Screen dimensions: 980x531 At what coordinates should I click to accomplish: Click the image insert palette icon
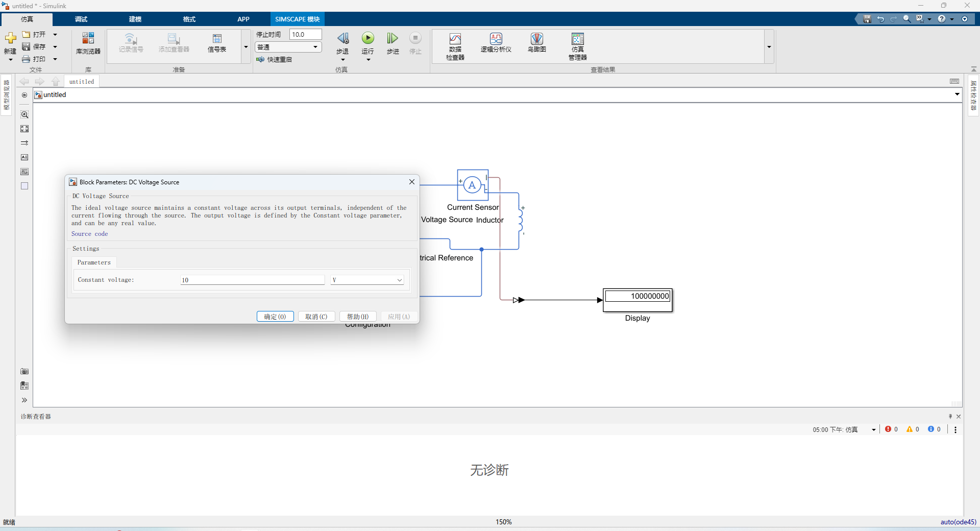click(24, 172)
